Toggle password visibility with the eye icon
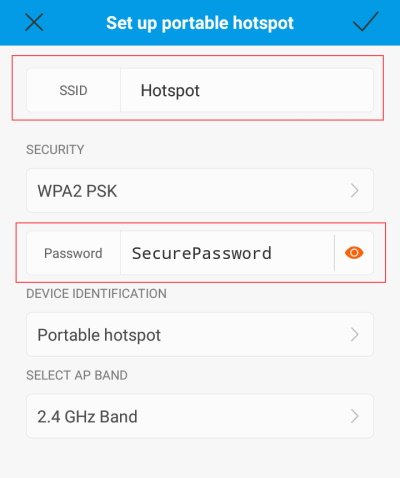The image size is (400, 478). pos(354,253)
